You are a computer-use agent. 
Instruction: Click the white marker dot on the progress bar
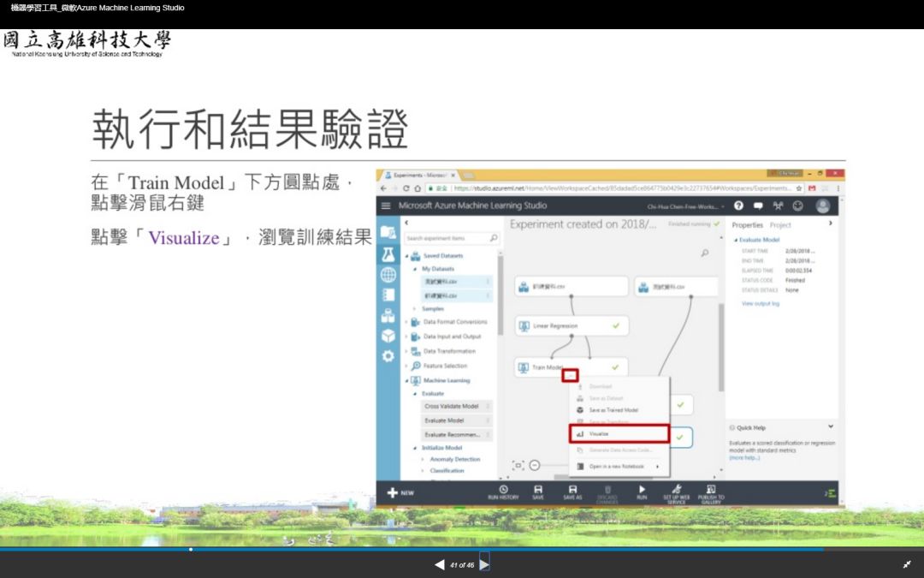(x=190, y=549)
